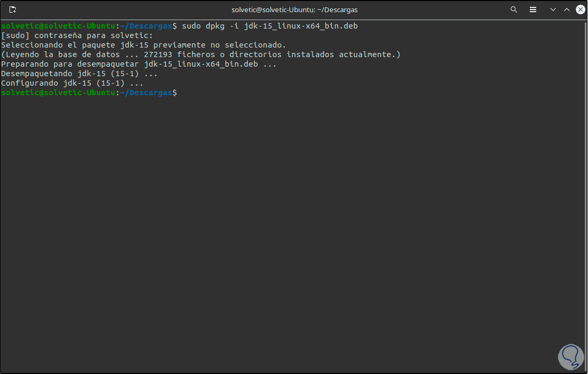Click the sudo dpkg -i command text
Image resolution: width=588 pixels, height=374 pixels.
270,26
